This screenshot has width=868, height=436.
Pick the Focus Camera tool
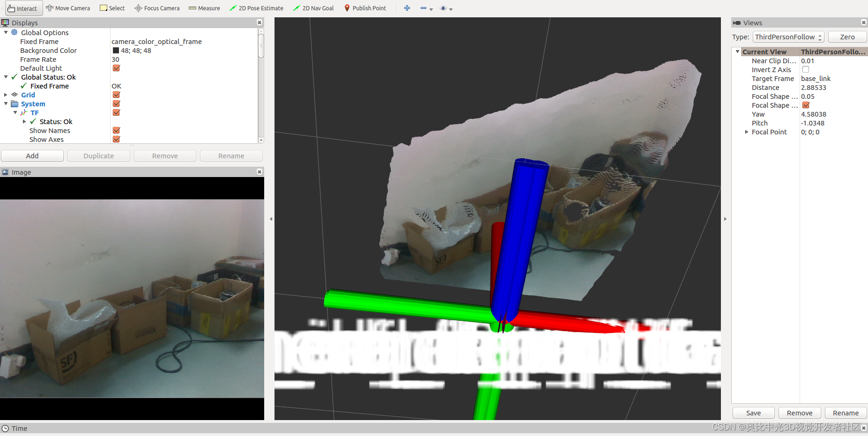(157, 8)
